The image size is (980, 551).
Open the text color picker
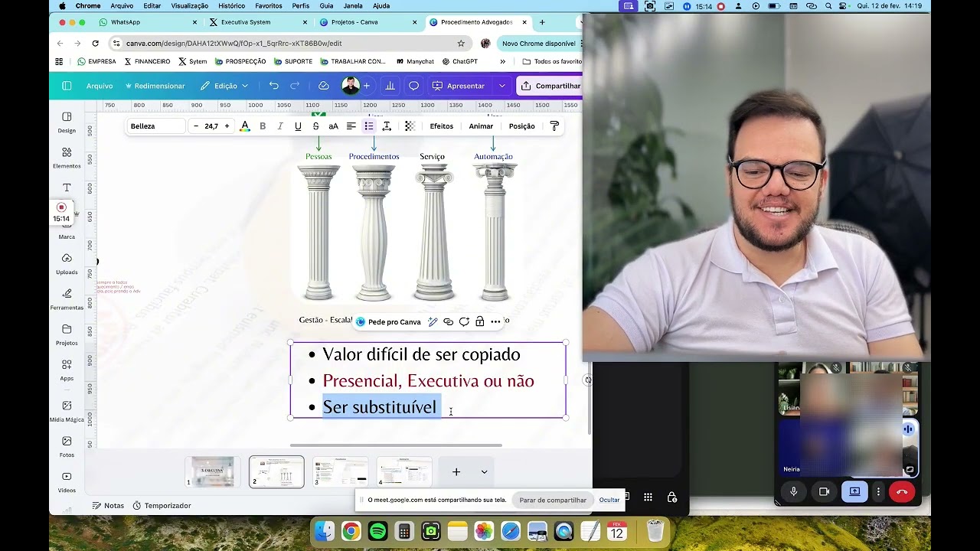(x=245, y=126)
